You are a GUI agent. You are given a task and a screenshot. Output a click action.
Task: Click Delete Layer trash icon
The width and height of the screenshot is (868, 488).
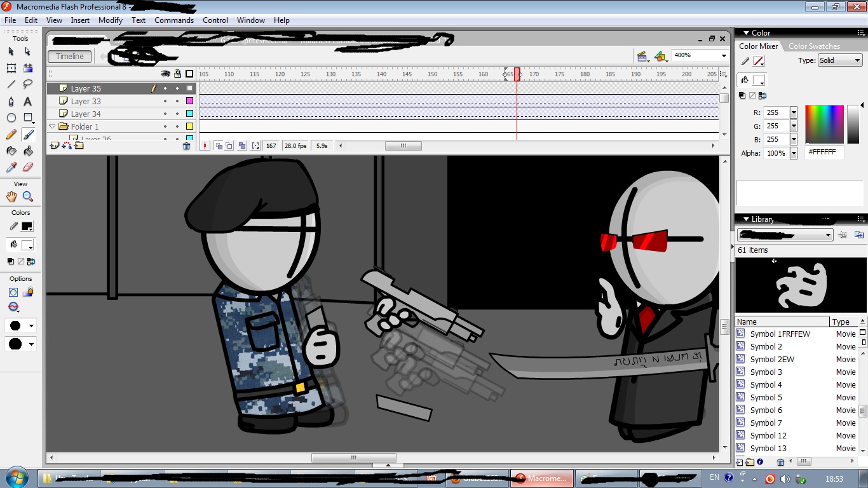186,146
